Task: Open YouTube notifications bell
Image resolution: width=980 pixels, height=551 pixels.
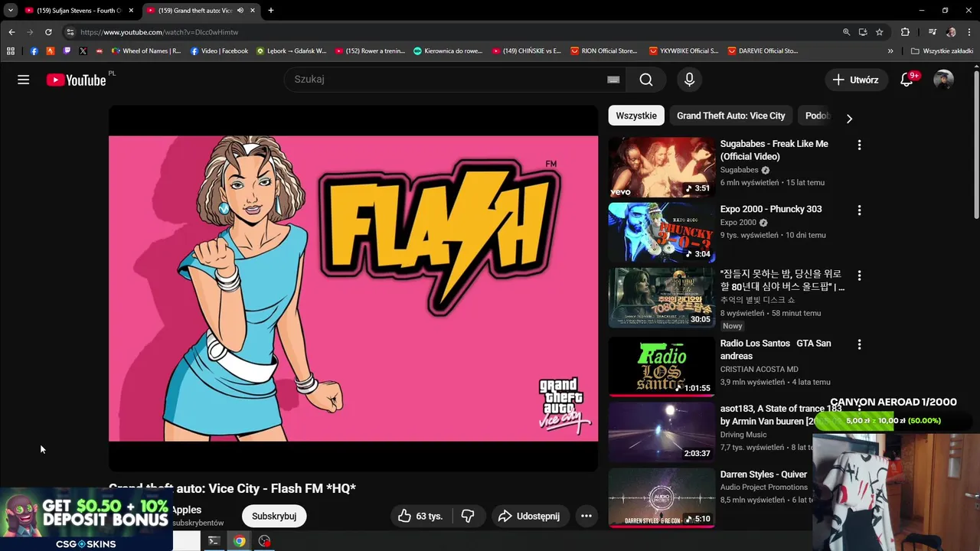Action: (x=906, y=80)
